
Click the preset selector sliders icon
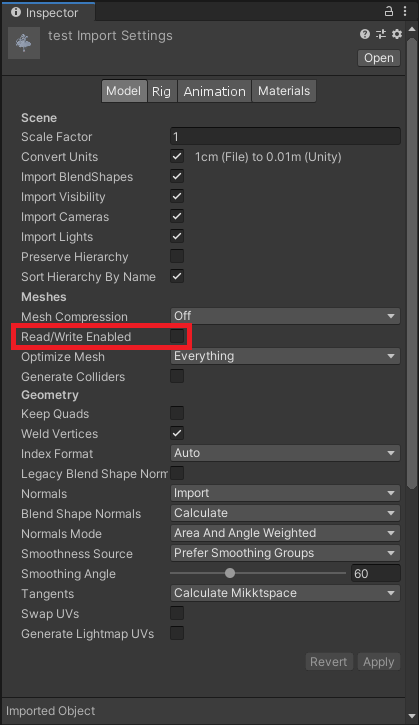point(381,34)
